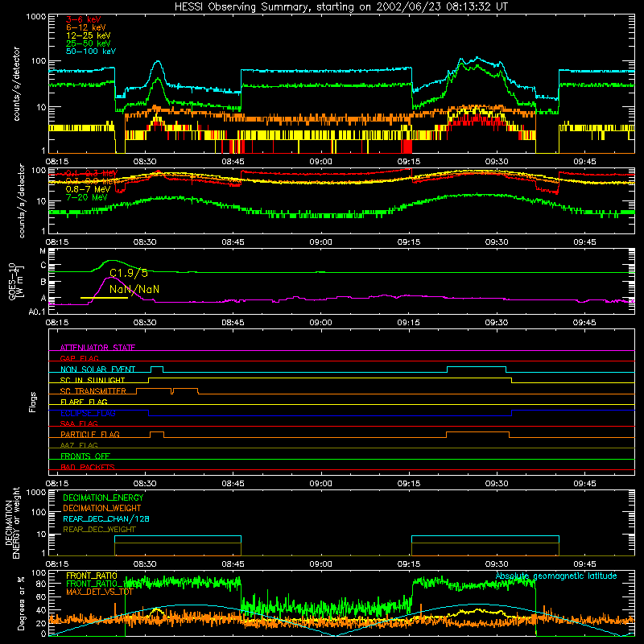
Task: Click the 09:30 tick label under Flags panel
Action: (497, 484)
